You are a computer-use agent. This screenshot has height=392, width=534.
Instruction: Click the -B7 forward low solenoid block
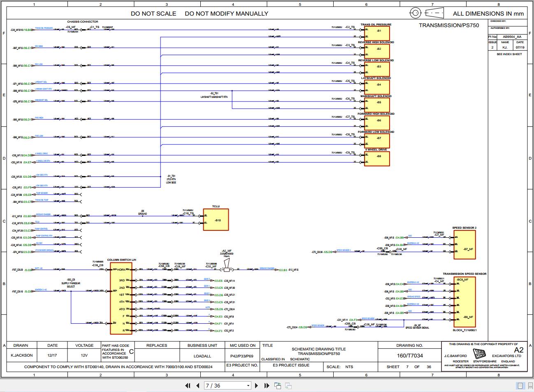coord(377,140)
